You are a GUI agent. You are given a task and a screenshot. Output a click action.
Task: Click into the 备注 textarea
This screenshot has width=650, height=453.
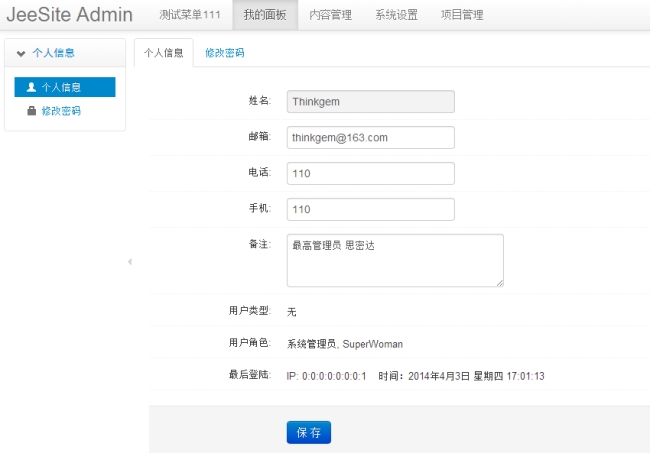tap(395, 260)
